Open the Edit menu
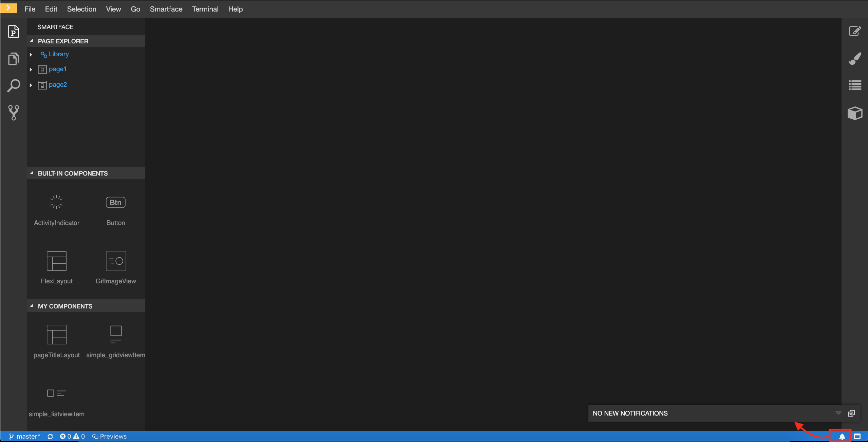 pyautogui.click(x=51, y=9)
